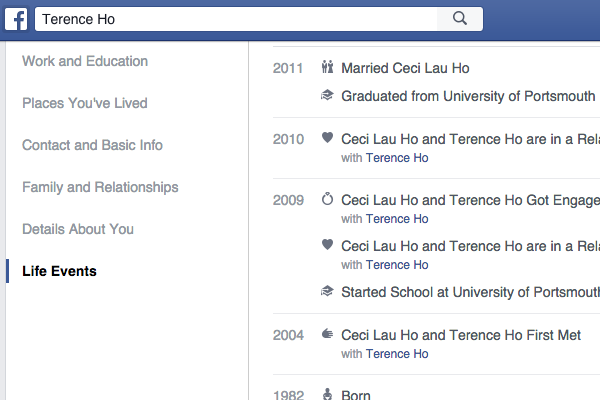Show Details About You section
The image size is (600, 400).
pos(78,229)
